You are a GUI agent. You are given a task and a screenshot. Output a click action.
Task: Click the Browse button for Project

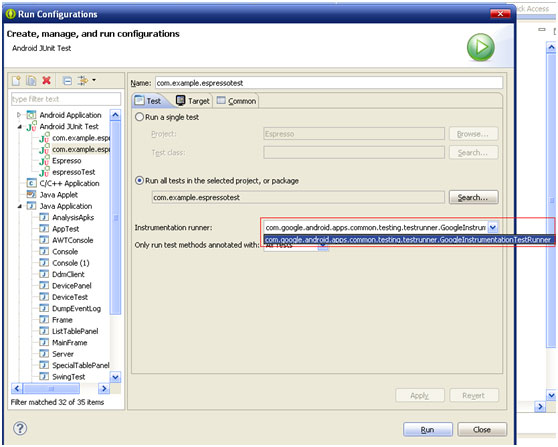click(473, 134)
